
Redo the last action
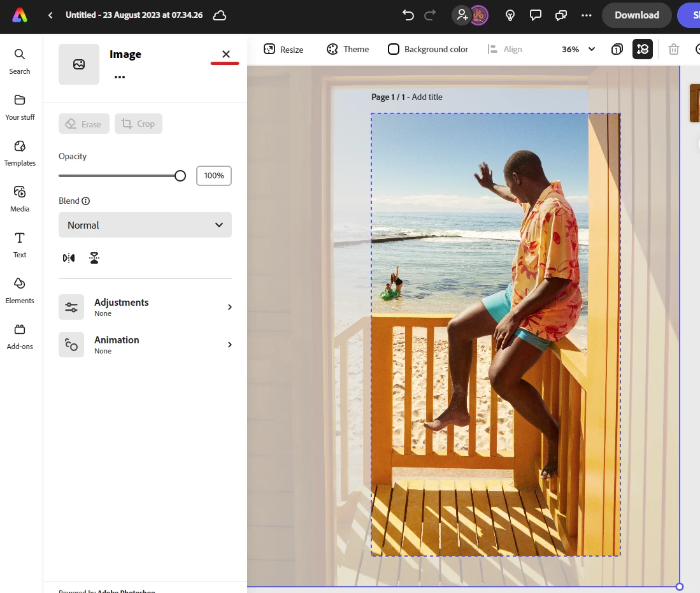(430, 15)
